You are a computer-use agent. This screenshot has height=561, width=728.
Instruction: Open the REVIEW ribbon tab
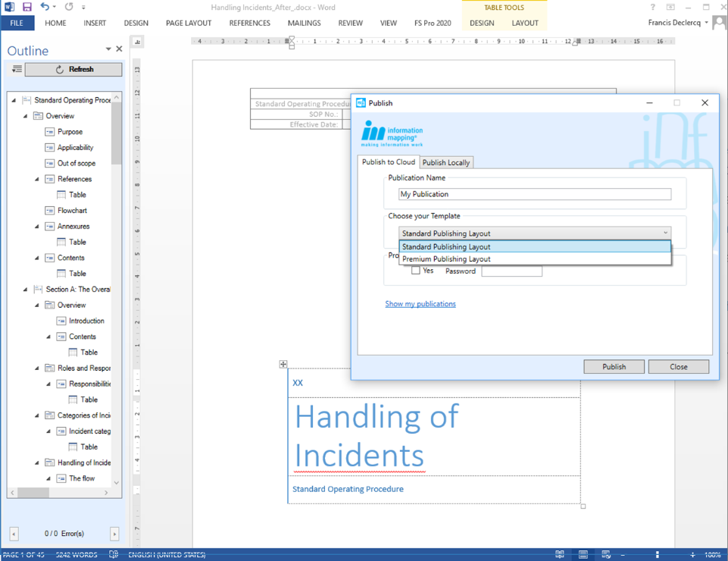350,23
